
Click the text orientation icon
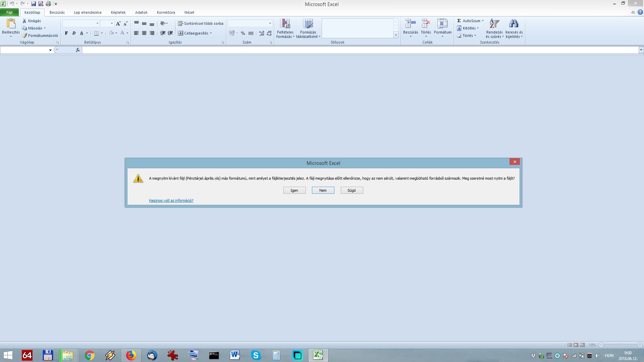[163, 23]
